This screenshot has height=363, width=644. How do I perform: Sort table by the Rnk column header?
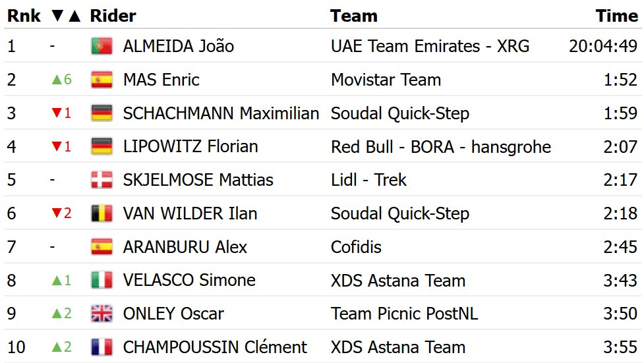click(x=24, y=16)
